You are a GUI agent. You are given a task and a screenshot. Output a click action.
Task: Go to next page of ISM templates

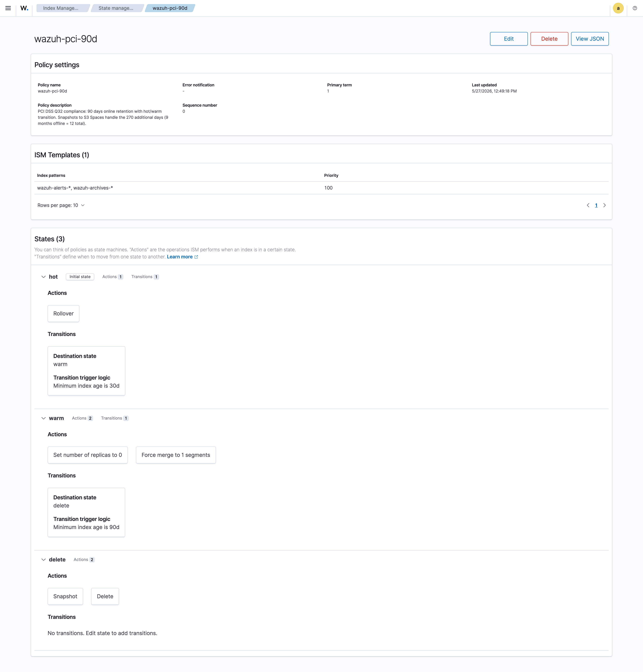point(604,205)
